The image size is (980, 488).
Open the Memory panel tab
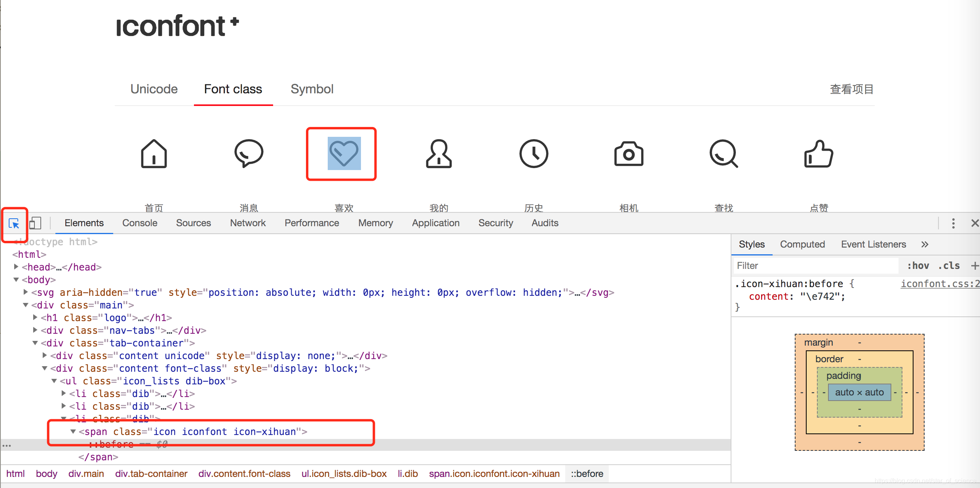pyautogui.click(x=376, y=223)
